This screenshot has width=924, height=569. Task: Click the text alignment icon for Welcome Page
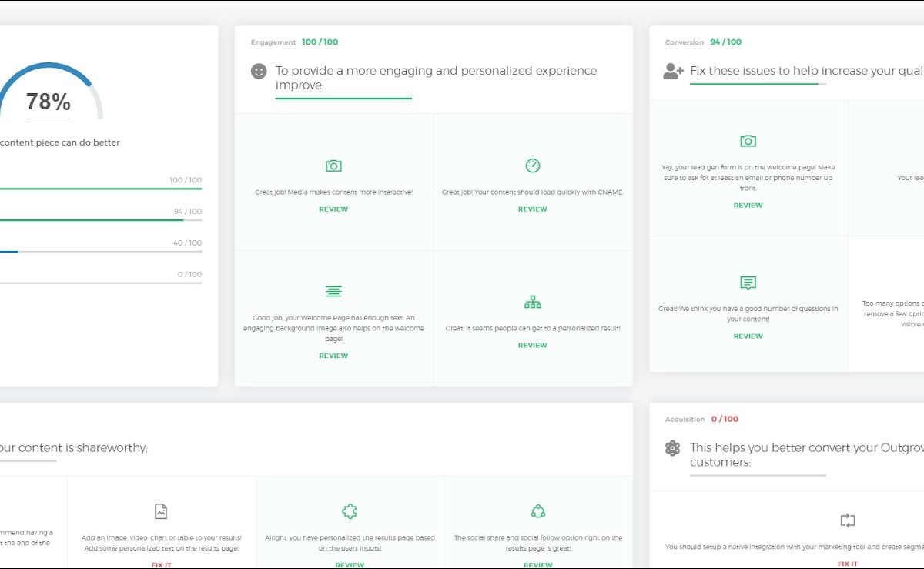tap(333, 291)
